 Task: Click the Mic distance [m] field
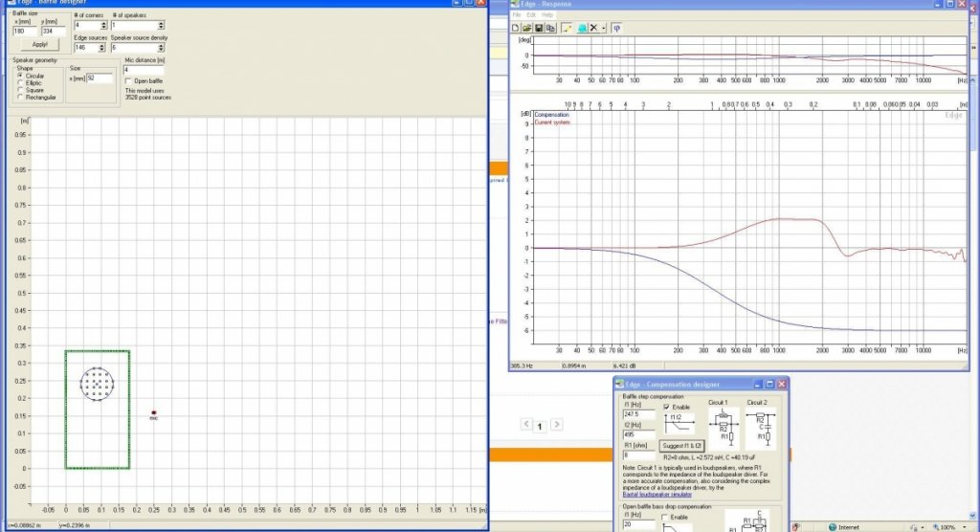[144, 70]
